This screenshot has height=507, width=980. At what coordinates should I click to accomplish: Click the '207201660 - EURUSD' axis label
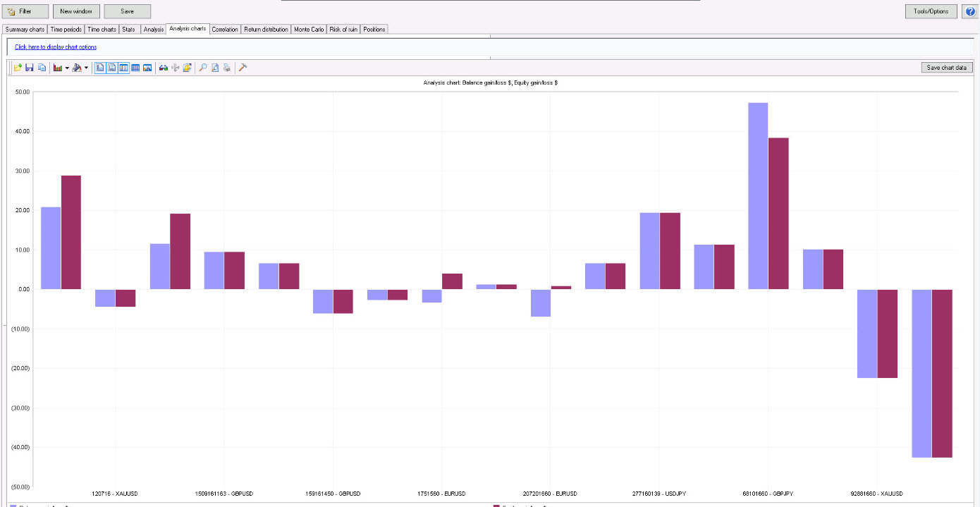(550, 494)
